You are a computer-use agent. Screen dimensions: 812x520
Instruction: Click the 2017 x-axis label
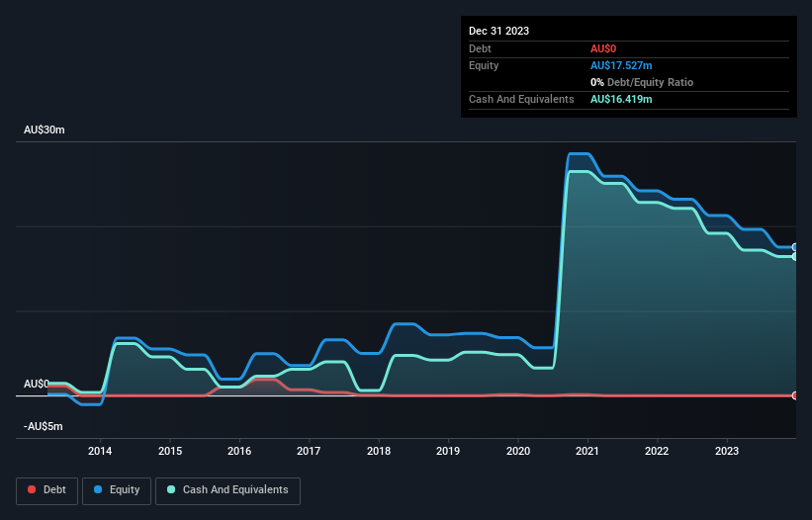pos(309,451)
